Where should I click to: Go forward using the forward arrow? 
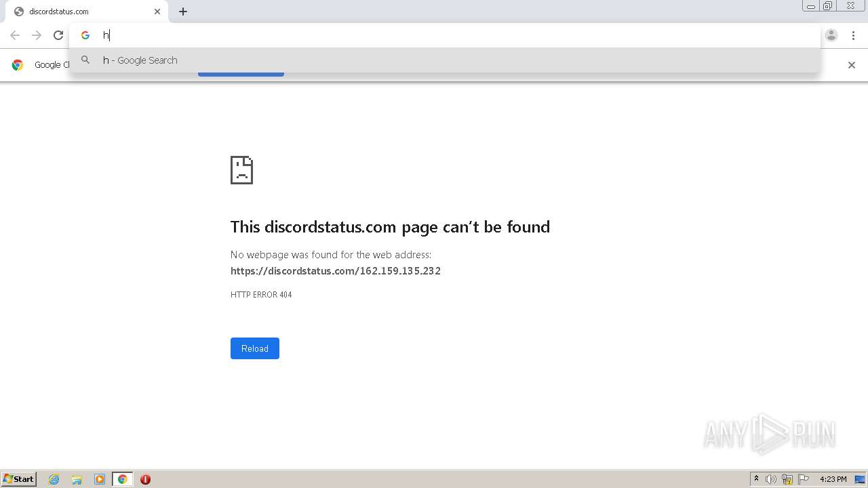(x=37, y=35)
